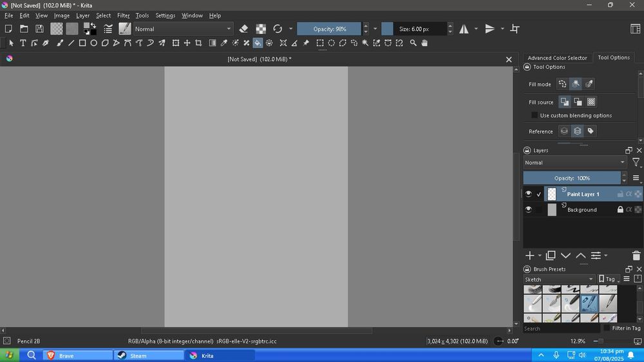Open the toolbar blending mode dropdown

pyautogui.click(x=183, y=29)
